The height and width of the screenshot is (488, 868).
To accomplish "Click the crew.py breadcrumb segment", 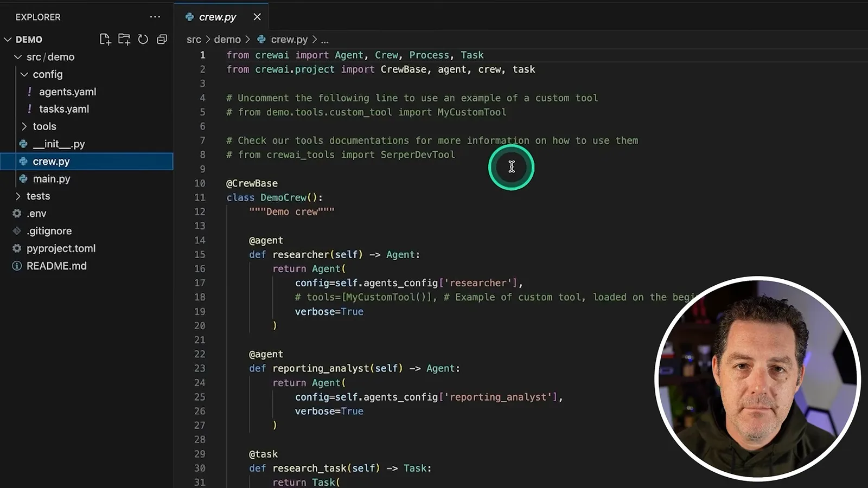I will click(x=289, y=40).
